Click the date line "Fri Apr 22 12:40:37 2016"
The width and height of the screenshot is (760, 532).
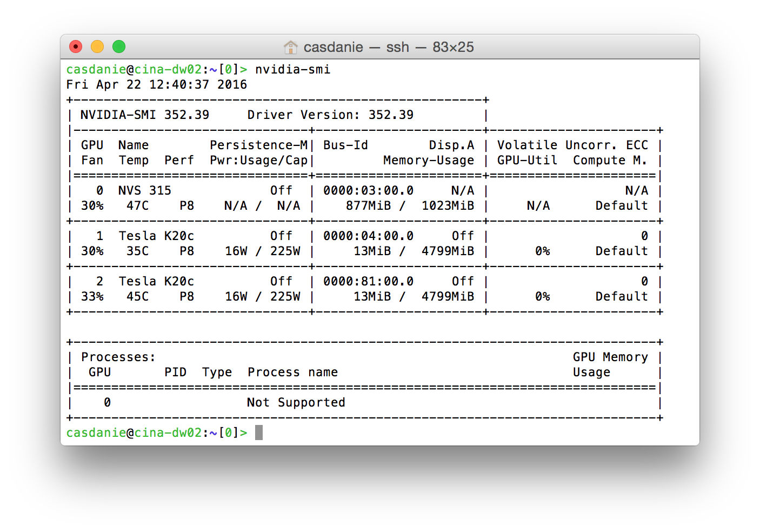tap(156, 85)
